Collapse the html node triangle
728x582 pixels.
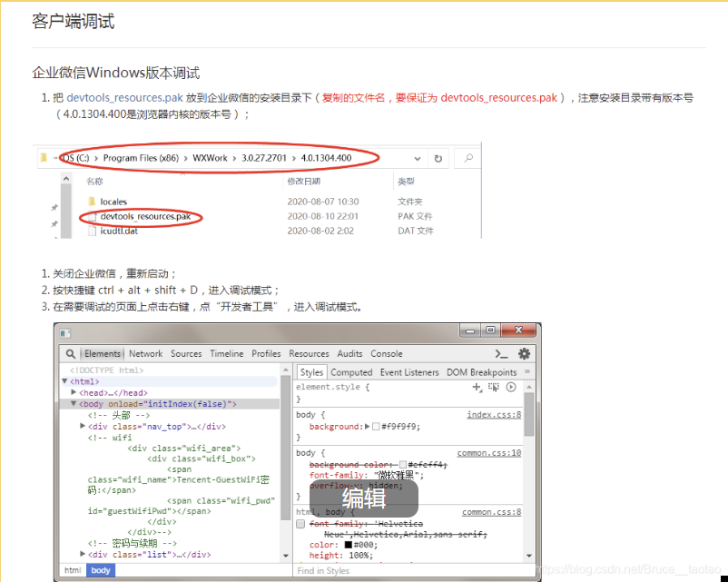click(65, 380)
